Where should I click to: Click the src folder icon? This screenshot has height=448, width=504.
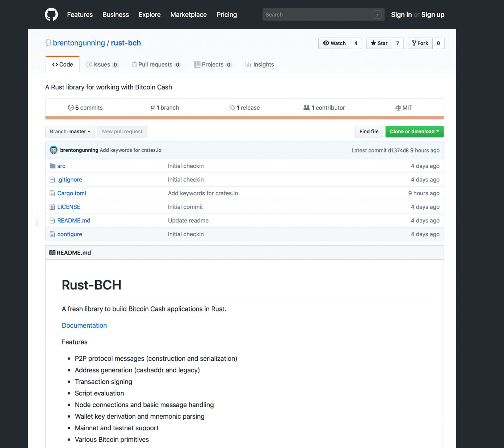tap(52, 166)
